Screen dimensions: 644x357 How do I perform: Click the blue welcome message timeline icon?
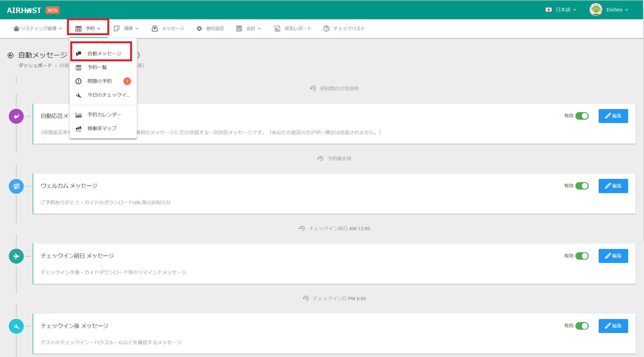[x=16, y=186]
